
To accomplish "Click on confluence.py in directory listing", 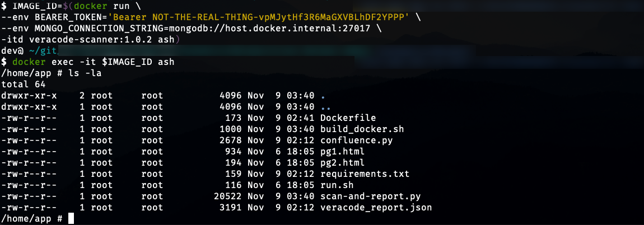I will (357, 140).
